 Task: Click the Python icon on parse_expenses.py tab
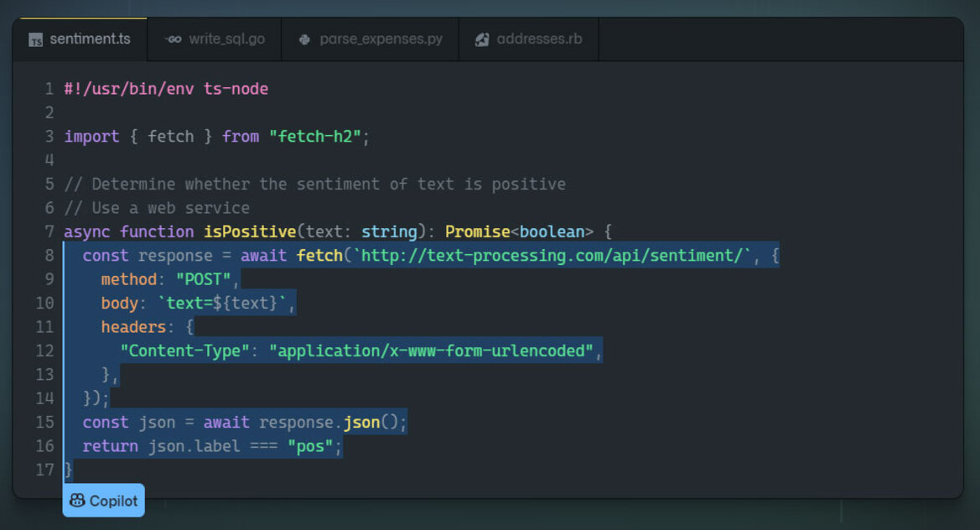click(x=304, y=39)
